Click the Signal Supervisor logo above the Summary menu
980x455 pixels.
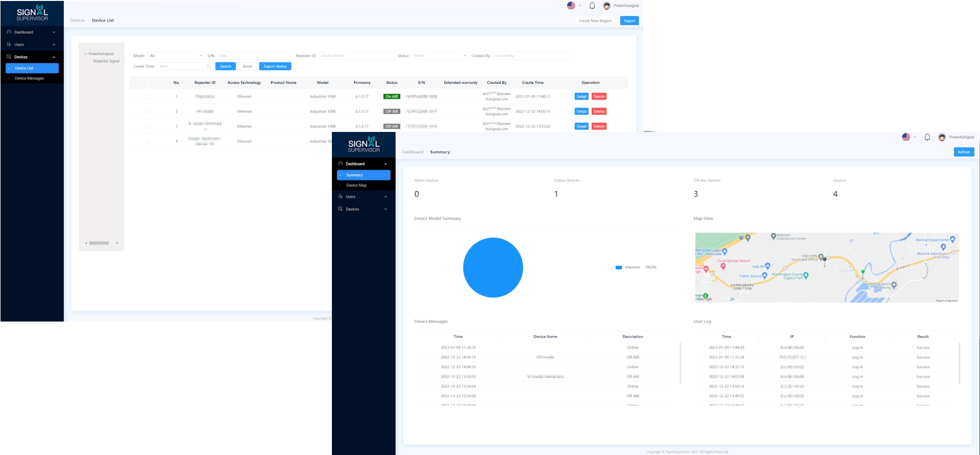(x=363, y=144)
